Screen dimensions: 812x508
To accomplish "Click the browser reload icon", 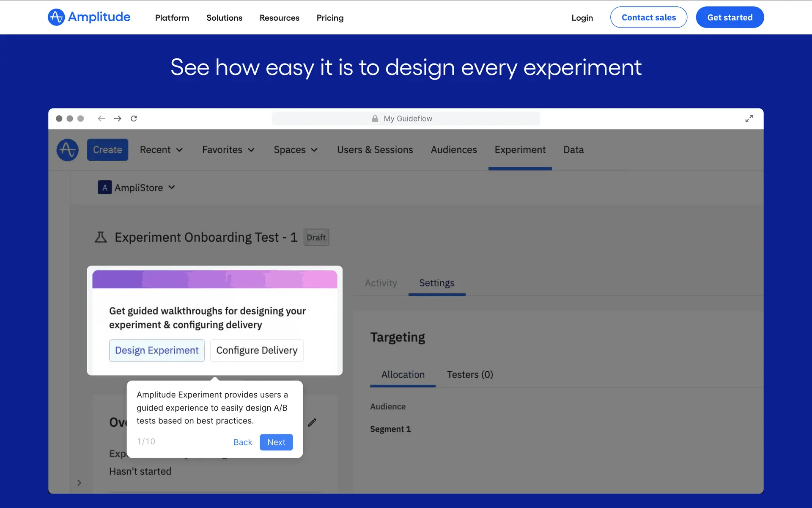I will 134,119.
